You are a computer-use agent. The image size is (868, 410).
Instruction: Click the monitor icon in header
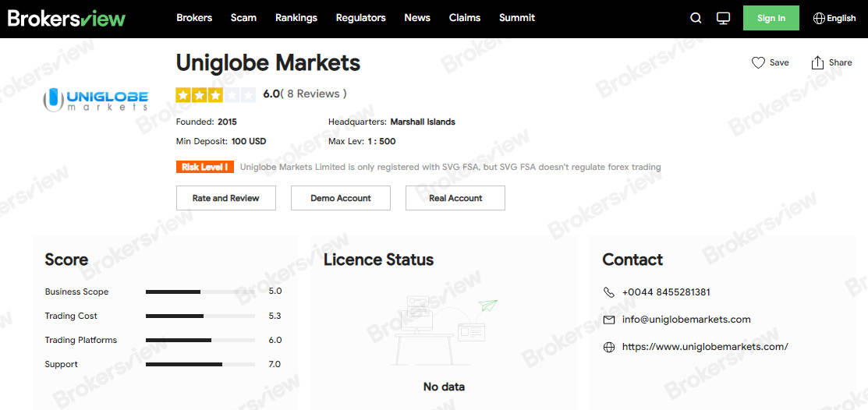(723, 18)
